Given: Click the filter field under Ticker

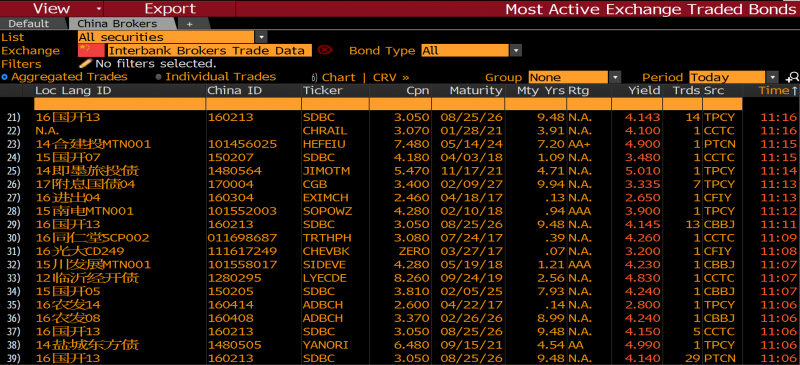Looking at the screenshot, I should coord(335,104).
